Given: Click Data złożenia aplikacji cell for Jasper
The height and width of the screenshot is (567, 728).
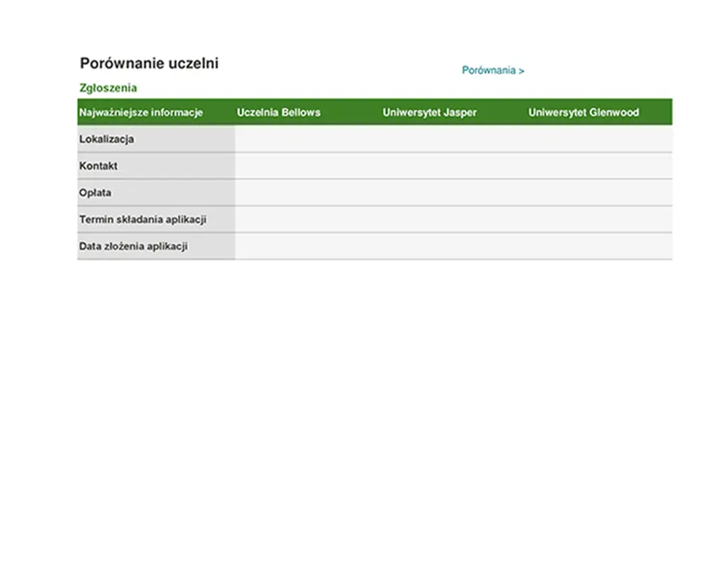Looking at the screenshot, I should click(x=453, y=247).
